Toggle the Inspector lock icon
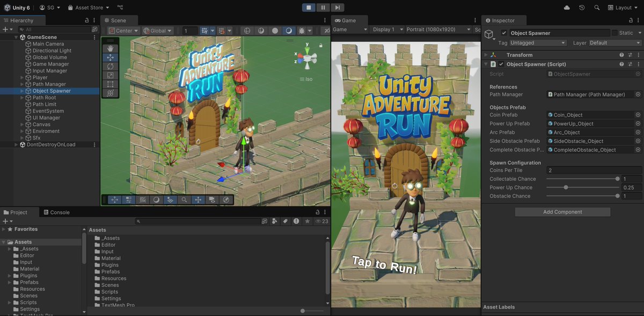Screen dimensions: 644x316 631,20
